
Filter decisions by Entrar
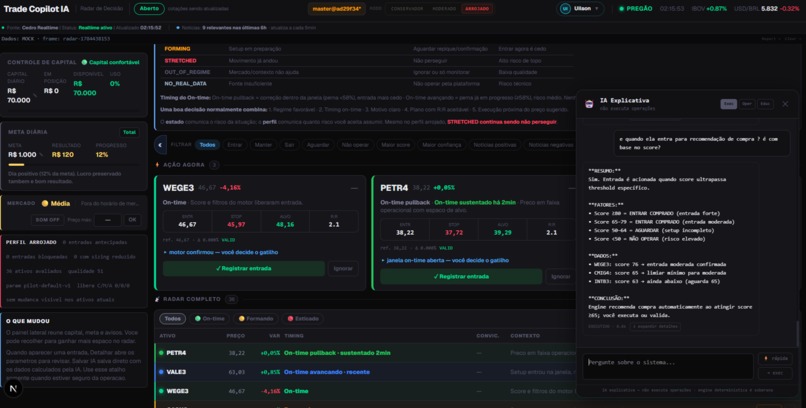[x=235, y=145]
